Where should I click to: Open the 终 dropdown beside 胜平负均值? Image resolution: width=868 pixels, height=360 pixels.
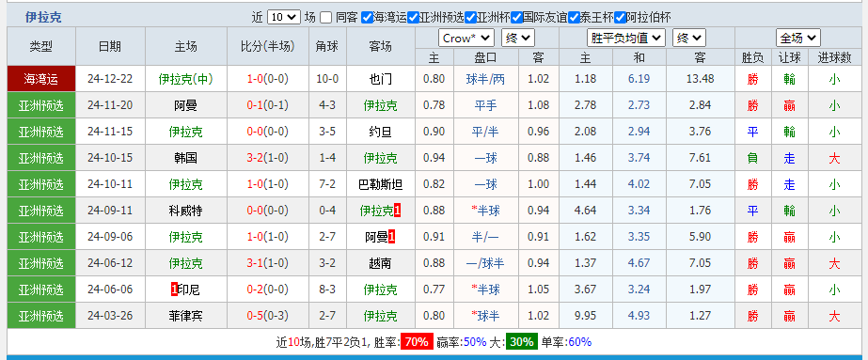[688, 39]
